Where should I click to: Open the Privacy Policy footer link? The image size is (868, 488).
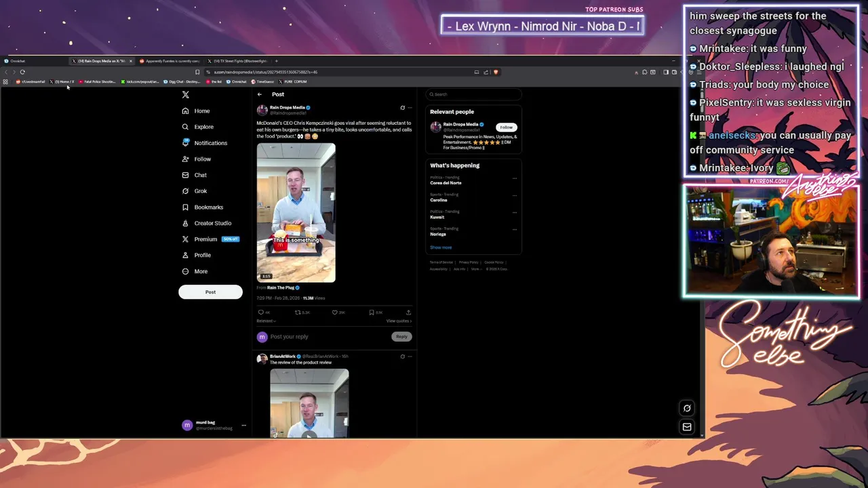[469, 262]
